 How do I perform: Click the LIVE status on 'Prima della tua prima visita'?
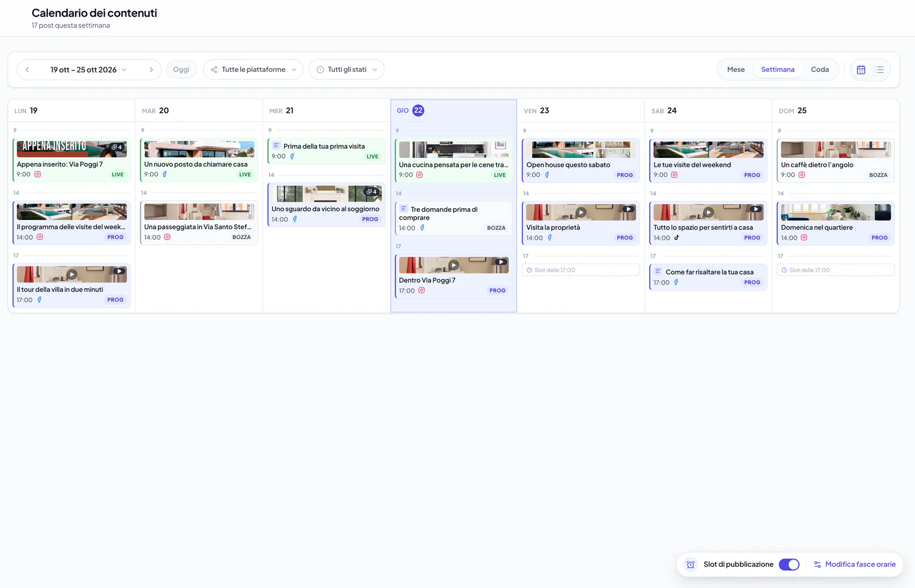click(373, 157)
